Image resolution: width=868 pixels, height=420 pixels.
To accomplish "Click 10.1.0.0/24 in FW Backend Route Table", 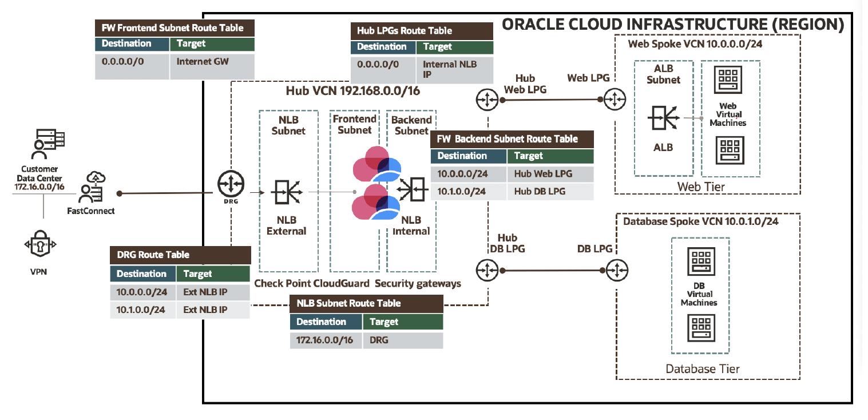I will [469, 192].
